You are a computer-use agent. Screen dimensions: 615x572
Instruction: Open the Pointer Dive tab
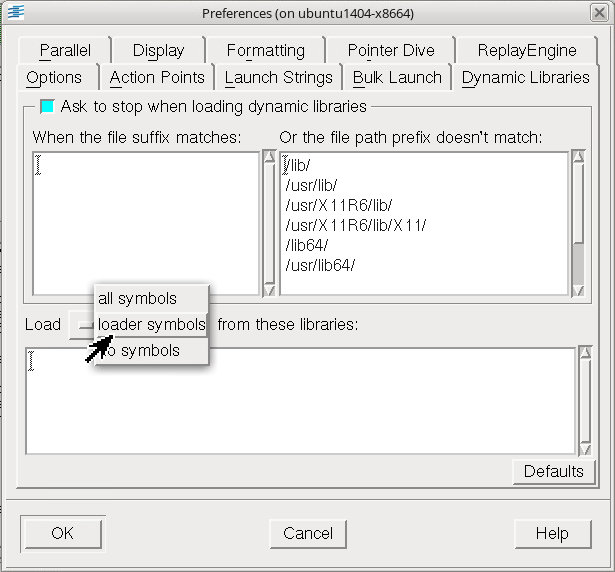point(391,50)
